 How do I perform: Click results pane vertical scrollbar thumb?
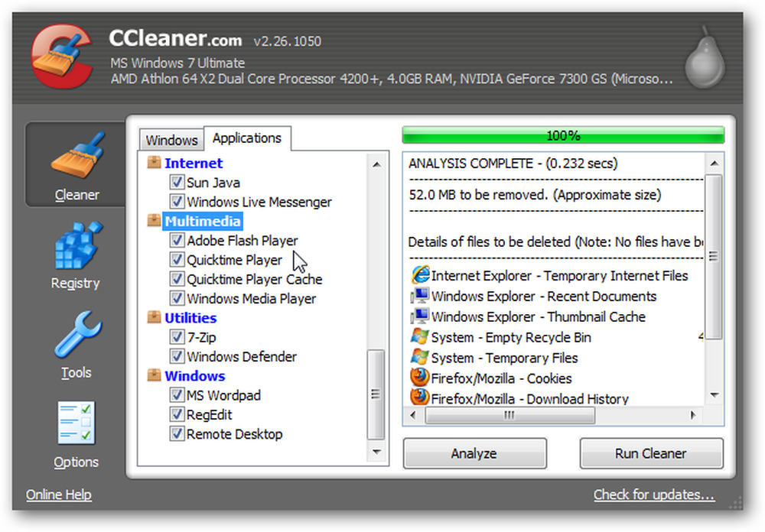[714, 257]
